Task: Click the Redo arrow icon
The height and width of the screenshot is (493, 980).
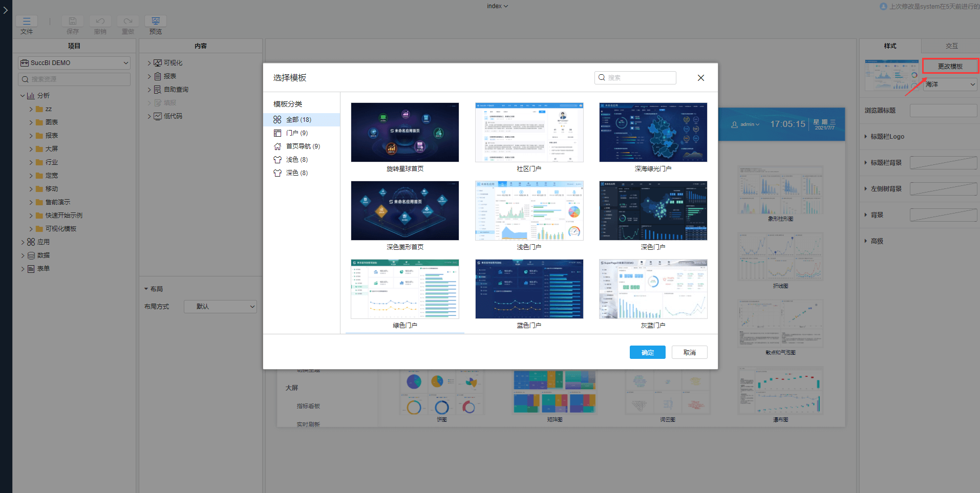Action: point(128,21)
